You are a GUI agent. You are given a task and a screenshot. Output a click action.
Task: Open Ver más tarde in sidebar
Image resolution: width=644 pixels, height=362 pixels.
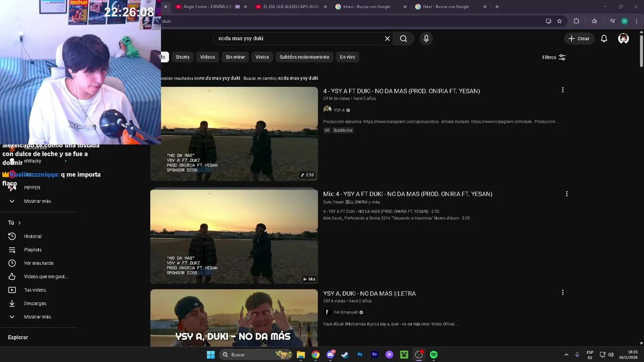click(38, 263)
